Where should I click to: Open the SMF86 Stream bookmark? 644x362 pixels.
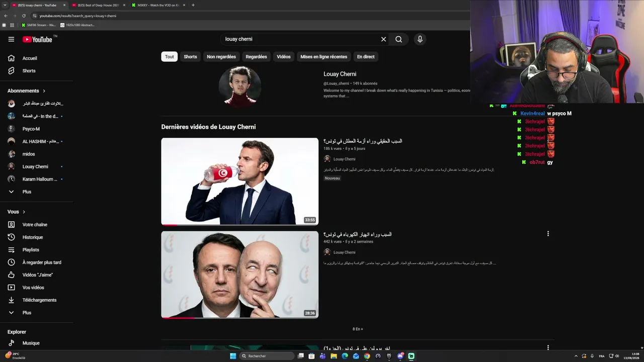(39, 25)
